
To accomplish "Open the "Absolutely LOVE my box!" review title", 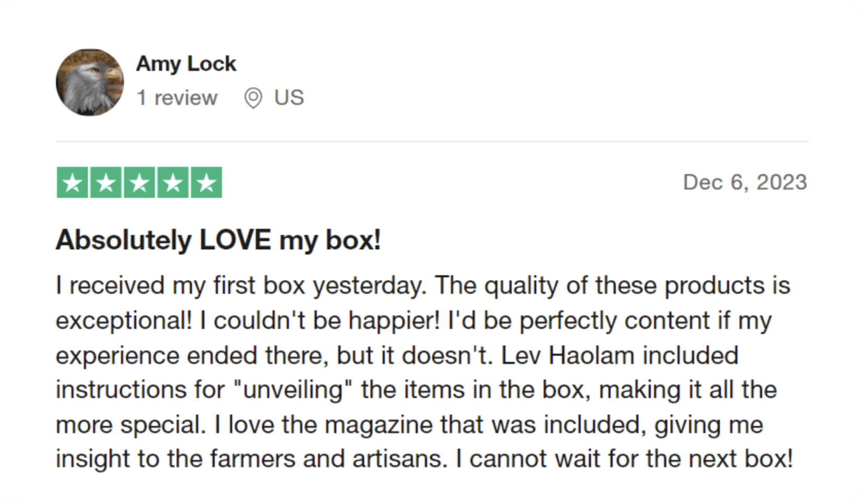I will [x=218, y=240].
